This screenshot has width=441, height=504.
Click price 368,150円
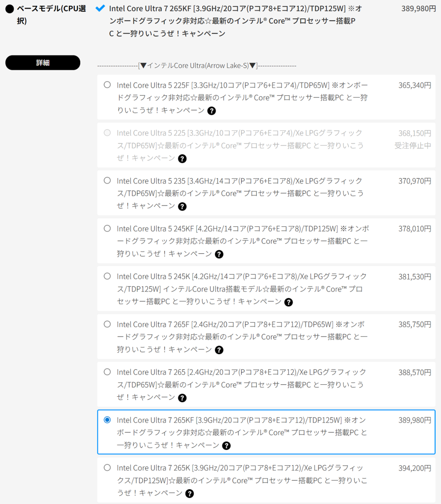click(415, 133)
